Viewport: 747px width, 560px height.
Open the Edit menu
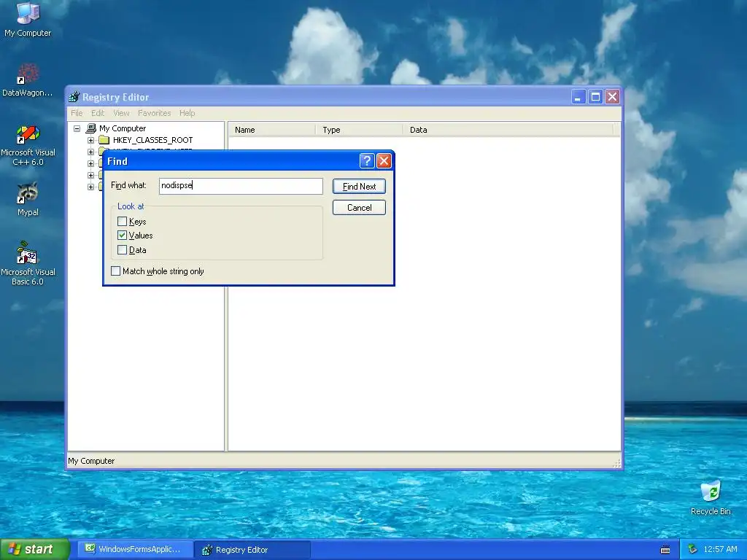98,113
